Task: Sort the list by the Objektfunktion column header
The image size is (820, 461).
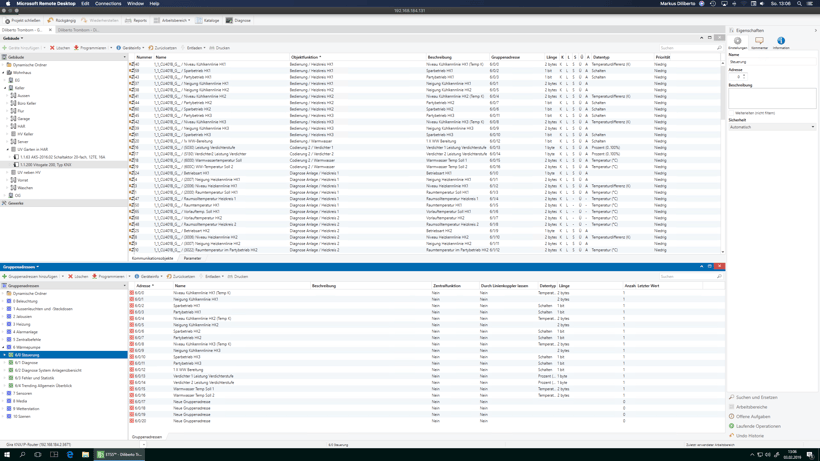Action: [x=305, y=57]
